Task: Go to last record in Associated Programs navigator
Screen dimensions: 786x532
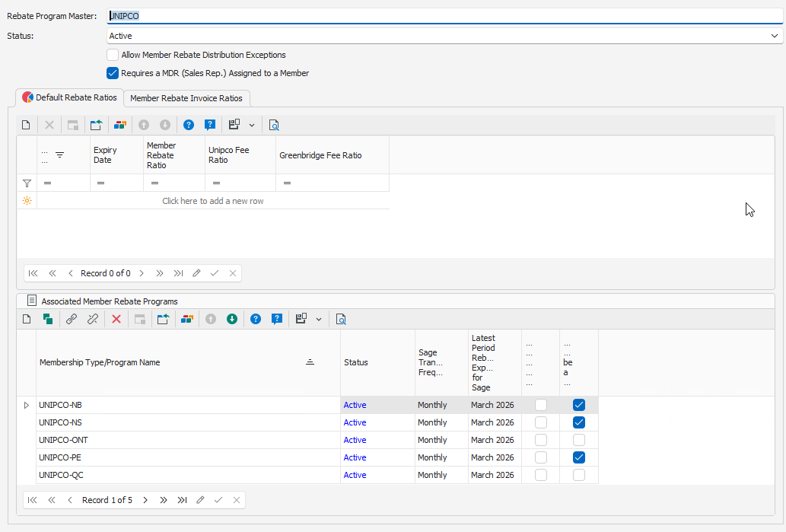Action: [x=182, y=500]
